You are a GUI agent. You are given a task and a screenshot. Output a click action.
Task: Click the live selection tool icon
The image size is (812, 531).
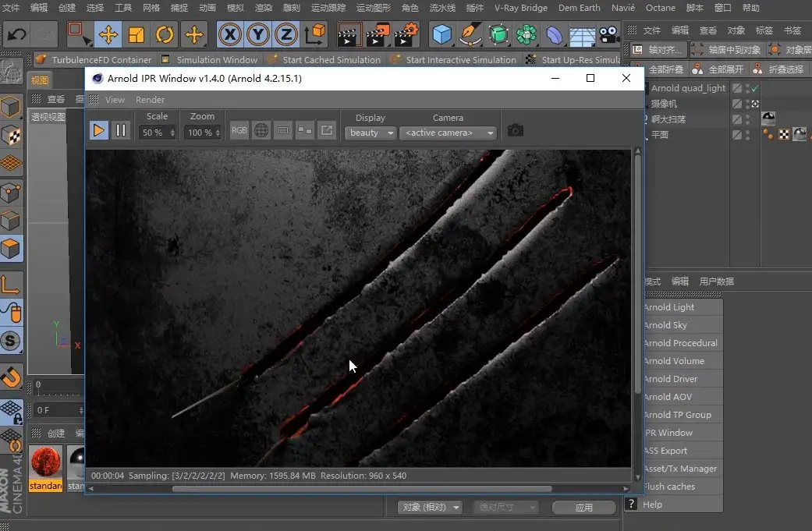(80, 34)
